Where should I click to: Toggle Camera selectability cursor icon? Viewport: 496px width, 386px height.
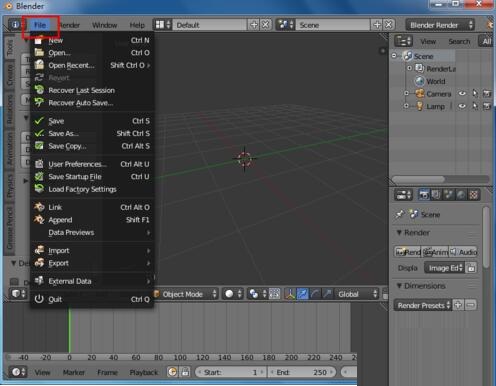click(x=475, y=94)
